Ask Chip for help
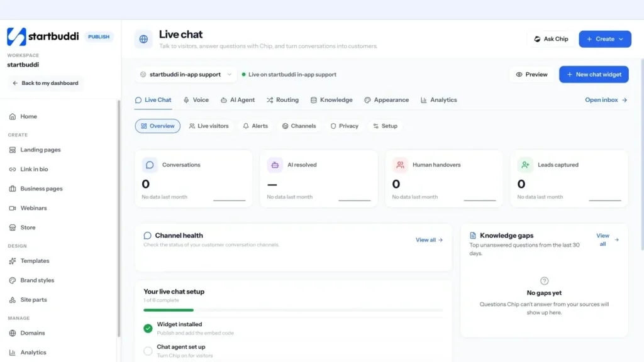 [x=551, y=39]
